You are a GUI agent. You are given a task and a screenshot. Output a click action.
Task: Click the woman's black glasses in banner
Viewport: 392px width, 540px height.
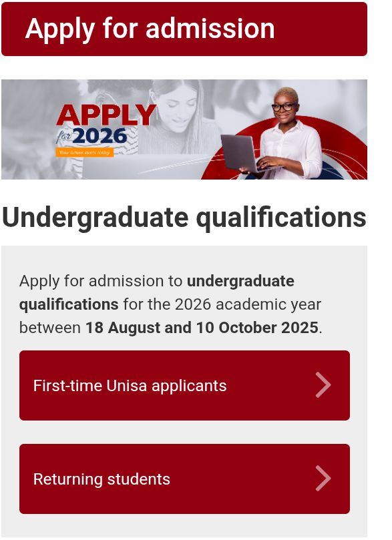coord(284,106)
